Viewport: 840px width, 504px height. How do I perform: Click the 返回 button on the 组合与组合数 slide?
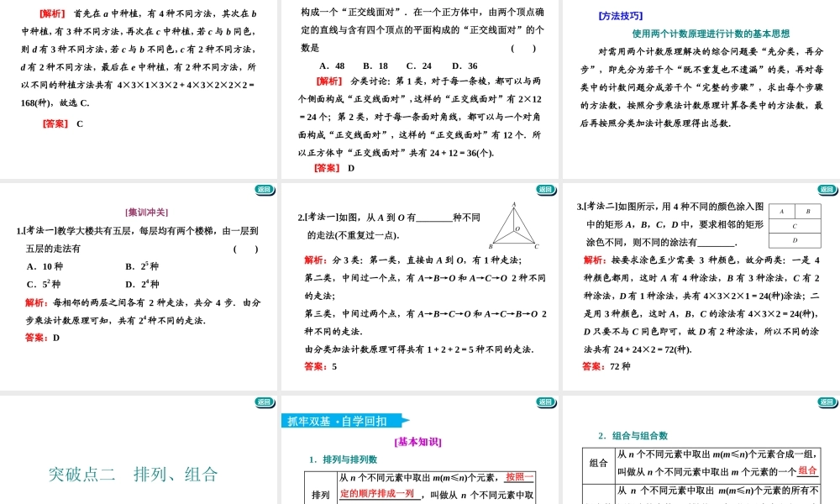[826, 402]
